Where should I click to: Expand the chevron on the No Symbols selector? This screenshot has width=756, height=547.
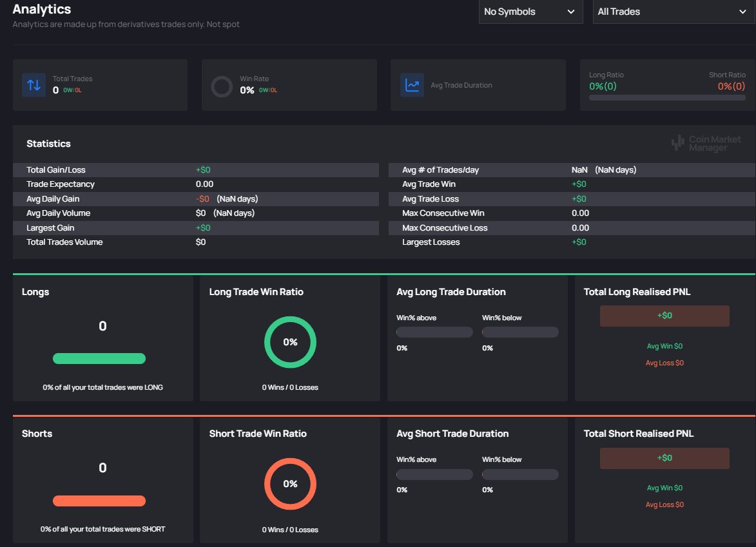(571, 12)
